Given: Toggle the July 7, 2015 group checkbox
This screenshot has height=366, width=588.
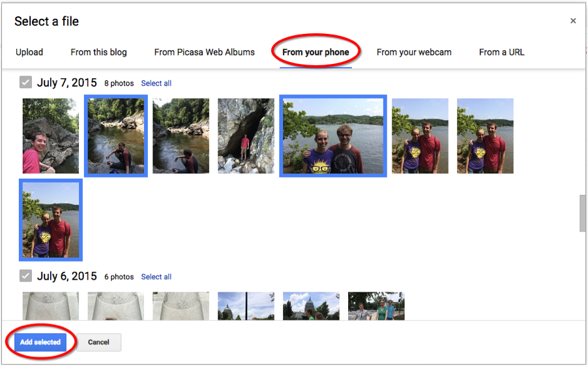Looking at the screenshot, I should pos(25,82).
